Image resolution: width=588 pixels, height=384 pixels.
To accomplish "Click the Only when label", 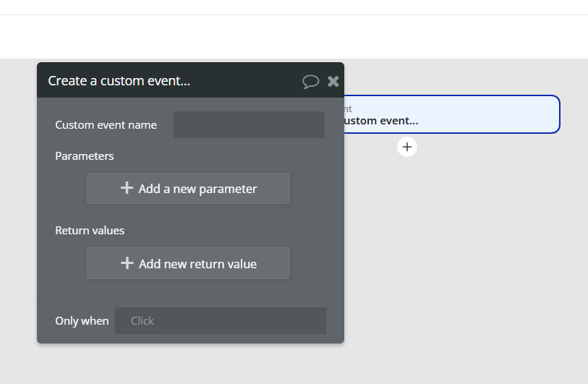I will pos(82,320).
